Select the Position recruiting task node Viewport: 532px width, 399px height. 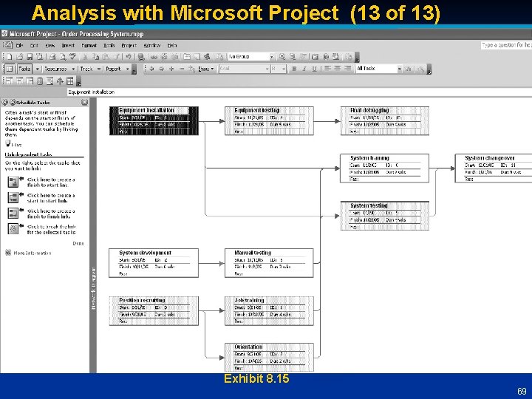tap(154, 311)
